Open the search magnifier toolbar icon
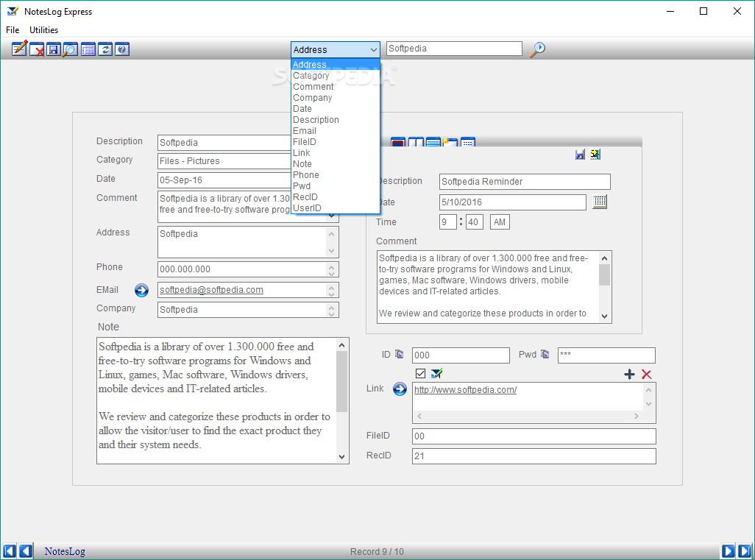Image resolution: width=755 pixels, height=560 pixels. coord(71,49)
